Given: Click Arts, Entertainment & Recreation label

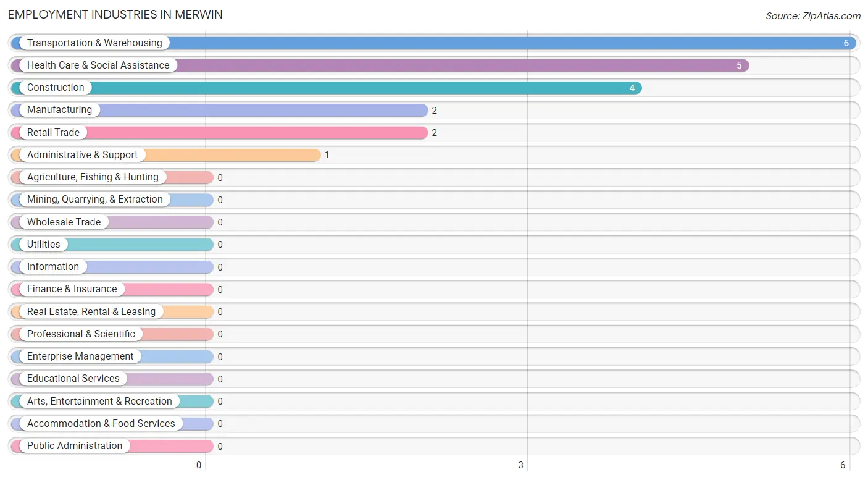Looking at the screenshot, I should coord(99,401).
